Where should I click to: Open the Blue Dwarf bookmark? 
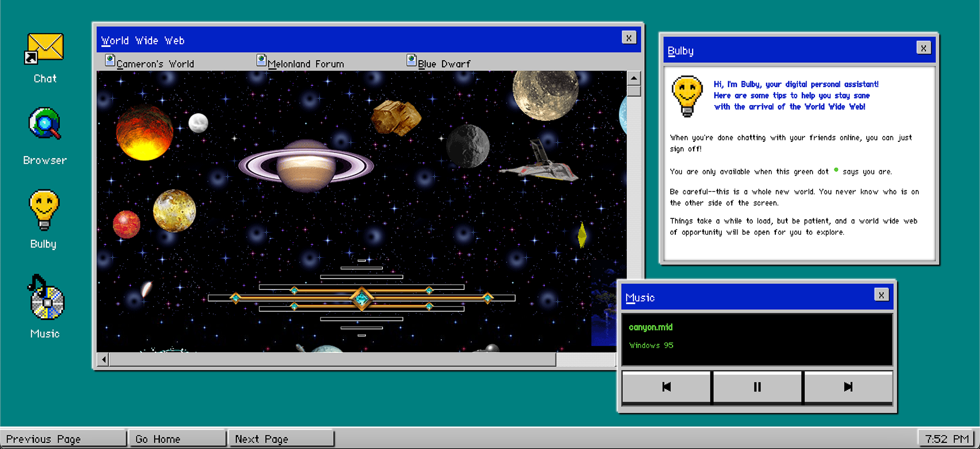(x=444, y=64)
